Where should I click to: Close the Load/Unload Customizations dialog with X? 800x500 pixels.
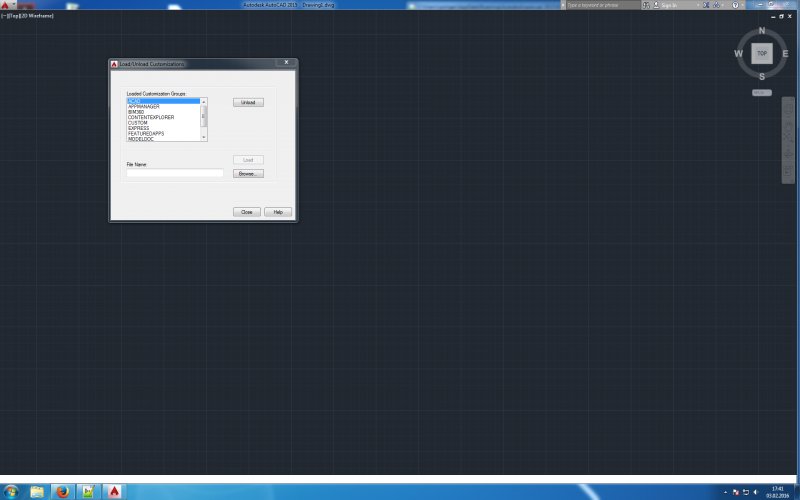tap(286, 62)
